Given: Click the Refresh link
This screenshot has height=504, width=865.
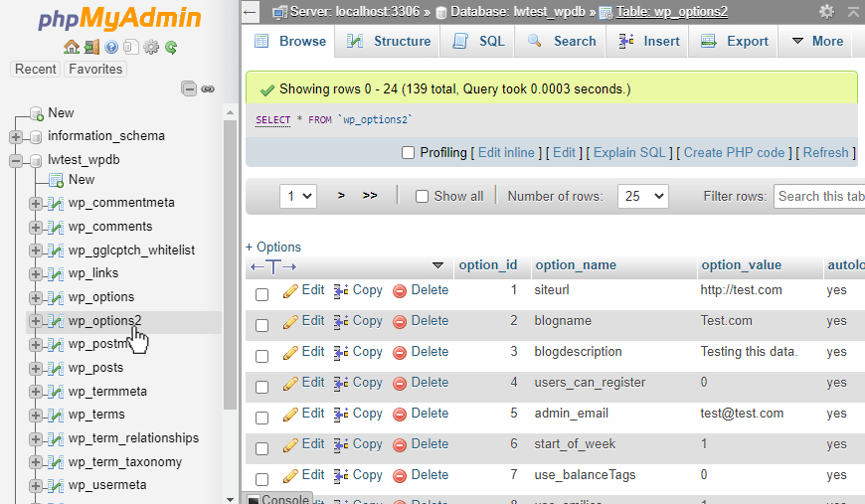Looking at the screenshot, I should [826, 153].
